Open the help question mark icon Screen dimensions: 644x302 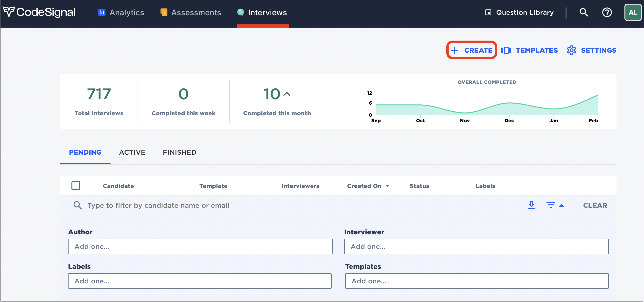point(607,12)
